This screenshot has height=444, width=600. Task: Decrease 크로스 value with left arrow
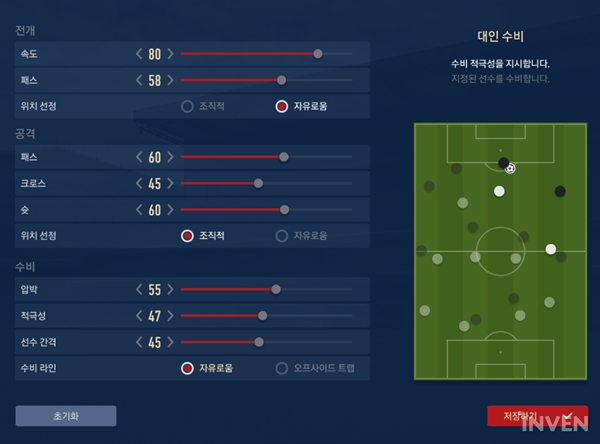[x=139, y=183]
